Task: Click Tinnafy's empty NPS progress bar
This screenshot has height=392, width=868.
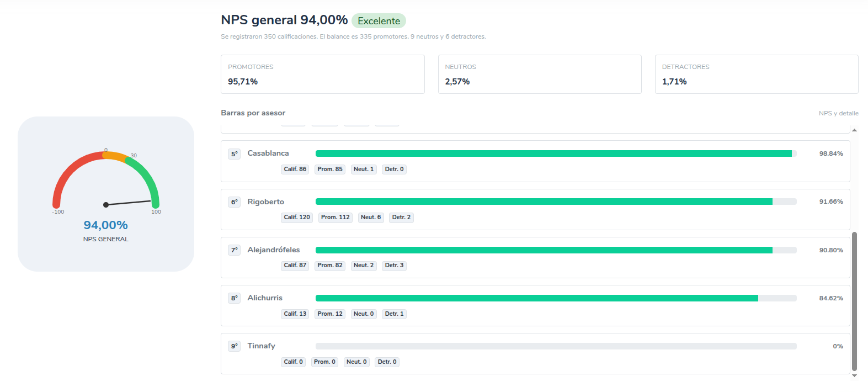Action: (x=556, y=346)
